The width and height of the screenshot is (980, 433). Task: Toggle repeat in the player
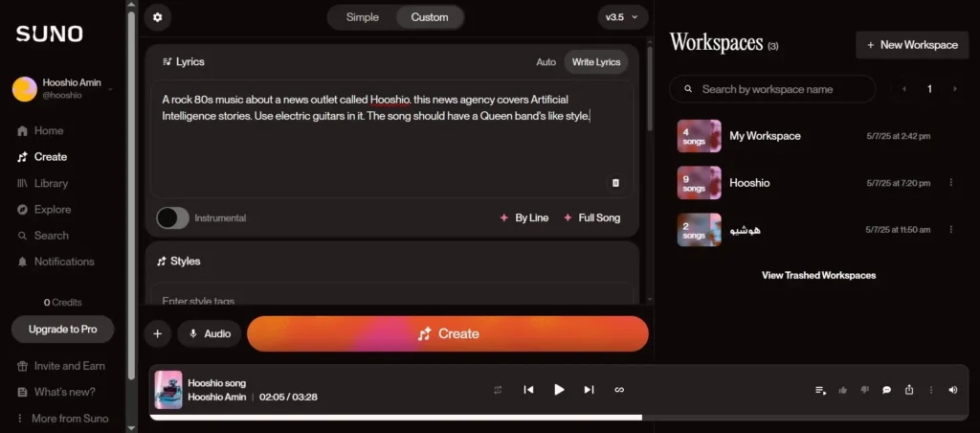498,390
